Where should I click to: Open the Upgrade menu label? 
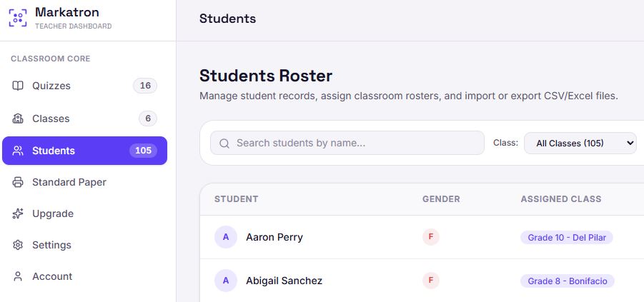53,213
